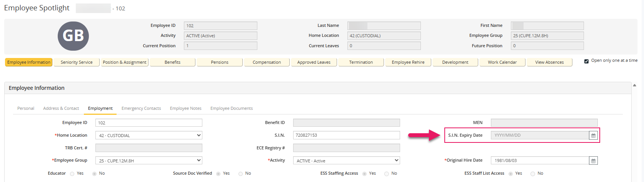The height and width of the screenshot is (182, 644).
Task: Click header Employee Group 25 (CUPE.12M.8H)
Action: pyautogui.click(x=547, y=36)
